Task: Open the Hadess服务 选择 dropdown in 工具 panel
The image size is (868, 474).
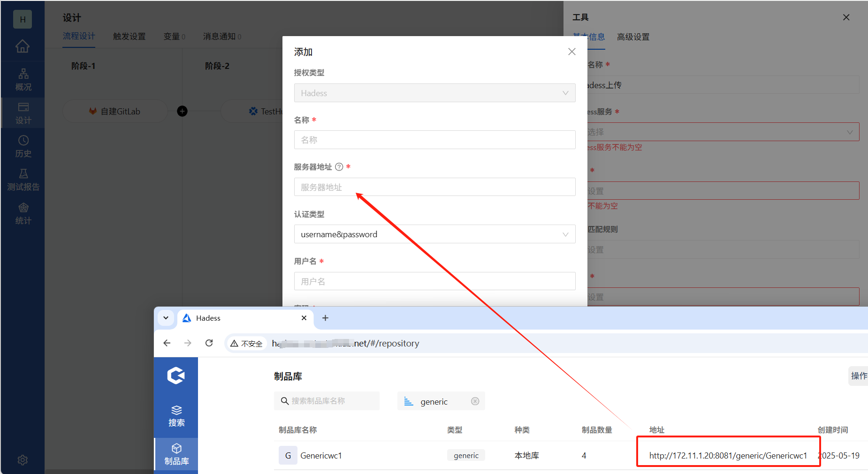Action: pos(723,132)
